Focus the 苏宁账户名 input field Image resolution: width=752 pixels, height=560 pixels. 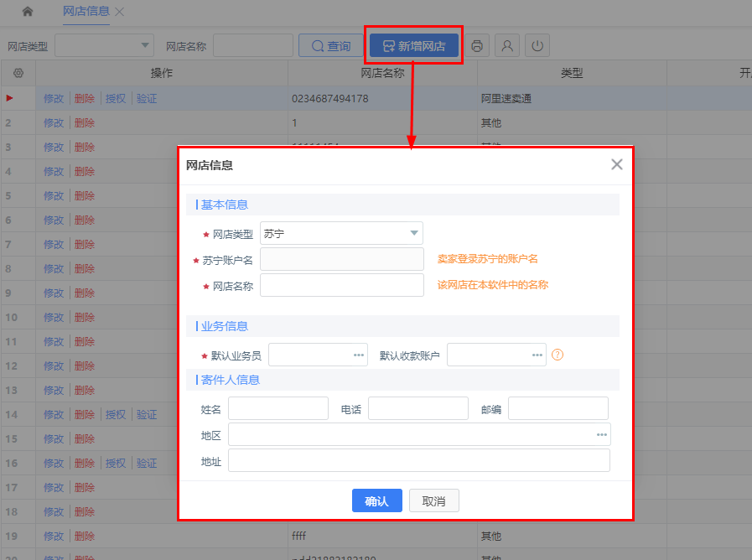[x=342, y=259]
